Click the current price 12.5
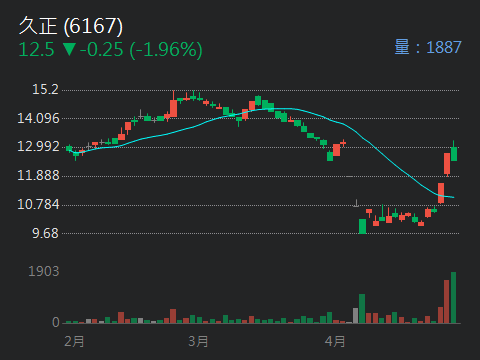This screenshot has width=480, height=360. (x=36, y=50)
